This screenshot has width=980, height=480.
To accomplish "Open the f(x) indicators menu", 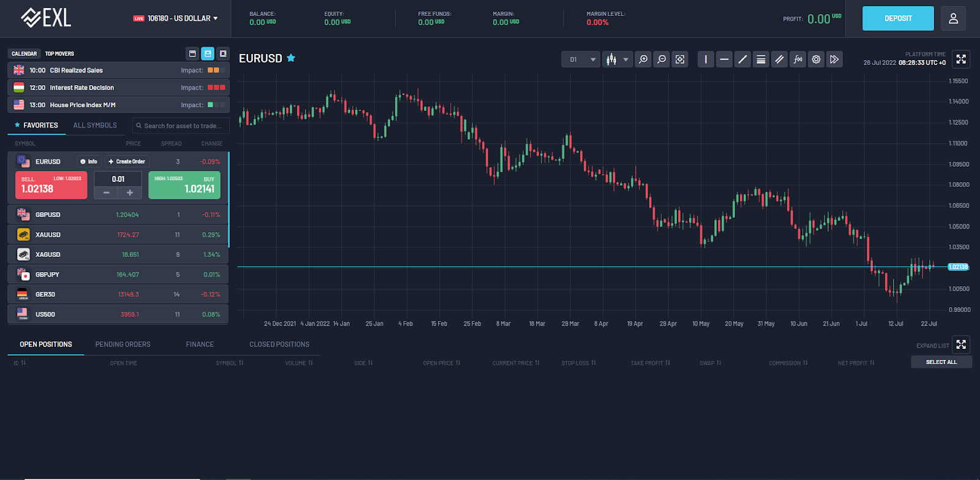I will 797,59.
